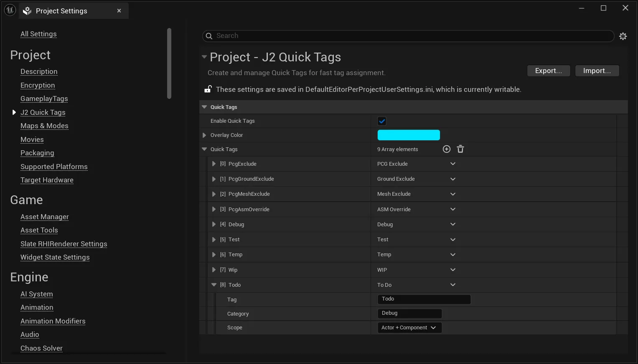Open Slate RHIRenderer Settings

click(64, 244)
